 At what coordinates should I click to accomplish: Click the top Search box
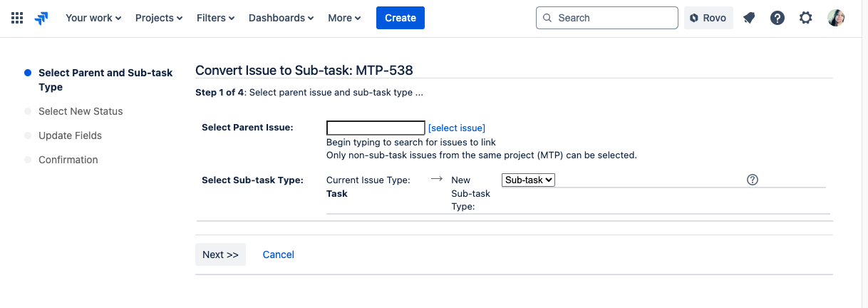tap(606, 18)
